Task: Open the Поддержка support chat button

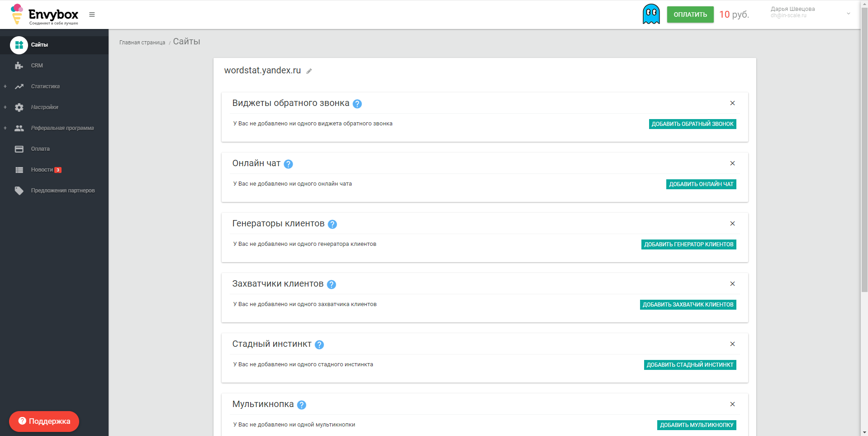Action: click(44, 422)
